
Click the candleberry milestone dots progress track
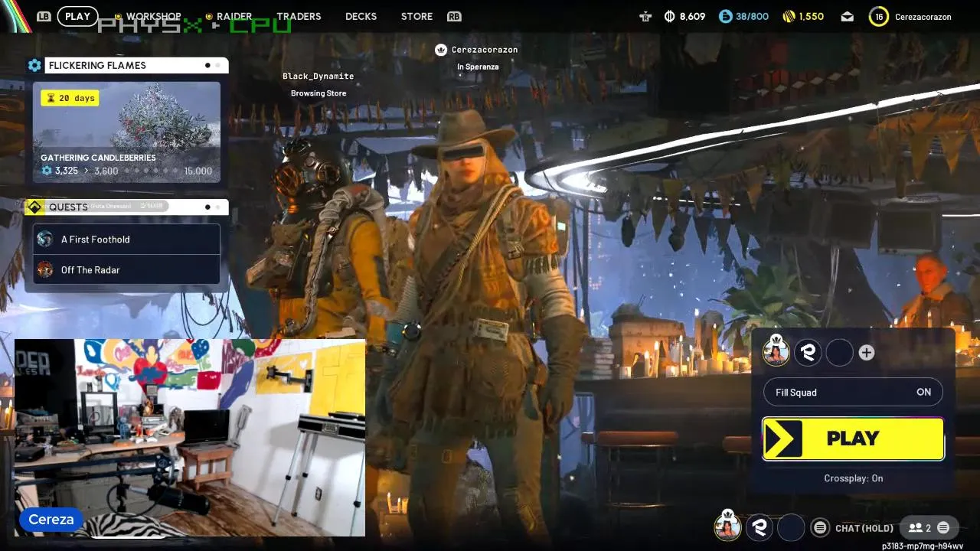pyautogui.click(x=150, y=171)
